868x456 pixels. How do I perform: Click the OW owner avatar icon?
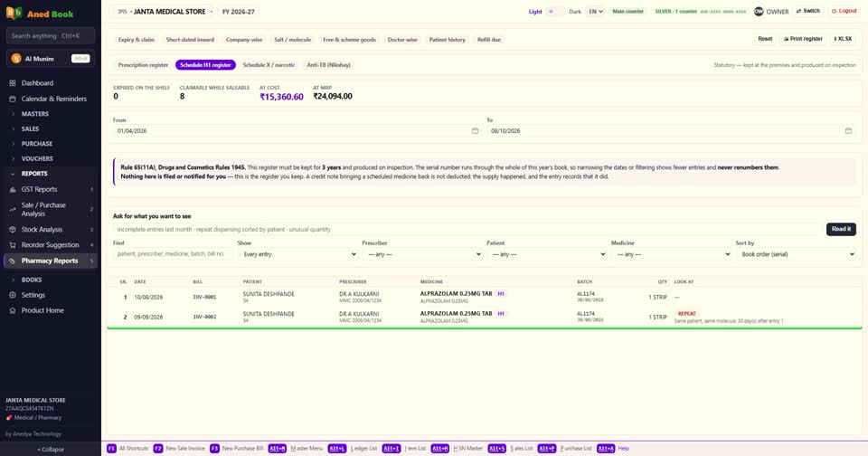pyautogui.click(x=759, y=11)
